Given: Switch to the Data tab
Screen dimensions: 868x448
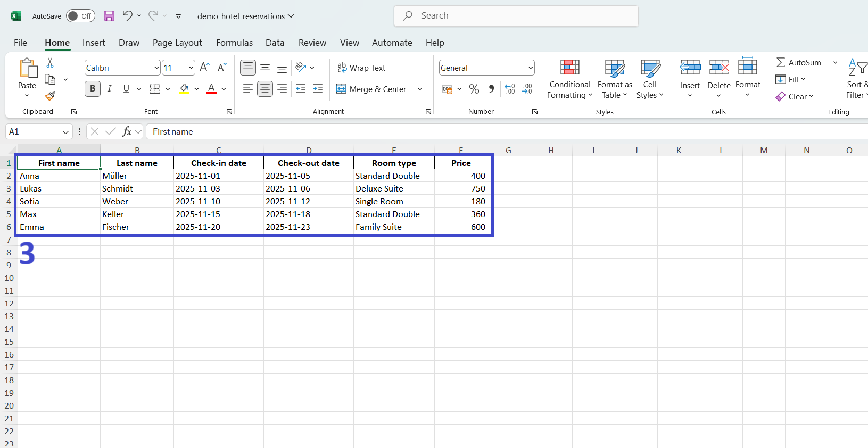Looking at the screenshot, I should pos(275,43).
